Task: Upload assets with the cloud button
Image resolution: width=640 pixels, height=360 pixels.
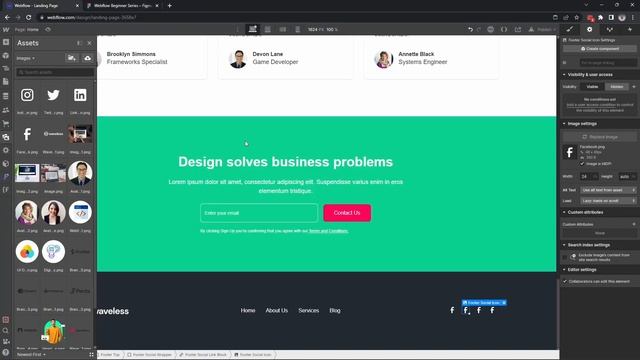Action: [x=87, y=58]
